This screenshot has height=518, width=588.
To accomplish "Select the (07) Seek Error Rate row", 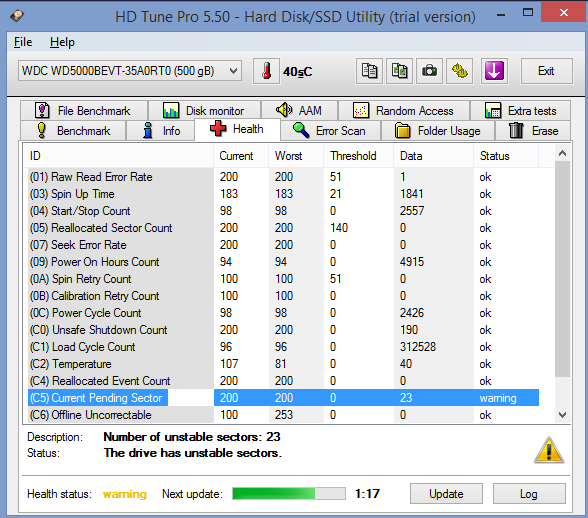I will coord(284,245).
